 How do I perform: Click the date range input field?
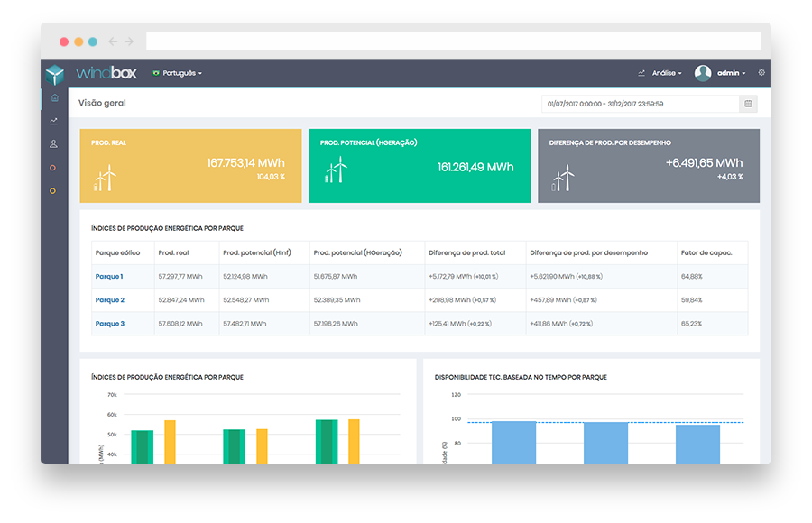click(641, 104)
